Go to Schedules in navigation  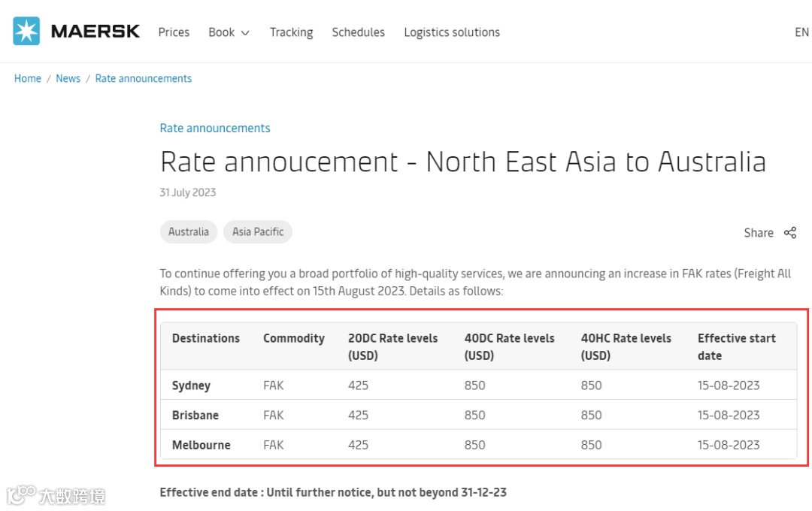[358, 32]
